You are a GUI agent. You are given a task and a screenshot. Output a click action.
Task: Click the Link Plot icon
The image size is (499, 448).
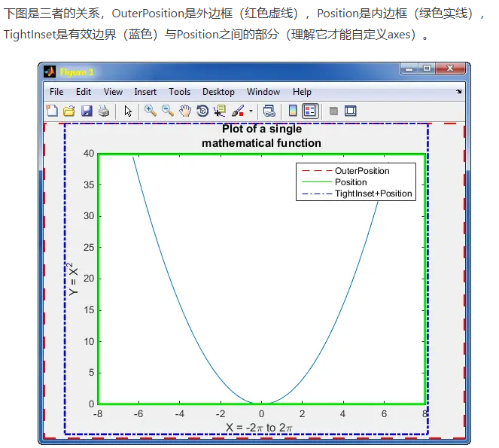pos(269,111)
